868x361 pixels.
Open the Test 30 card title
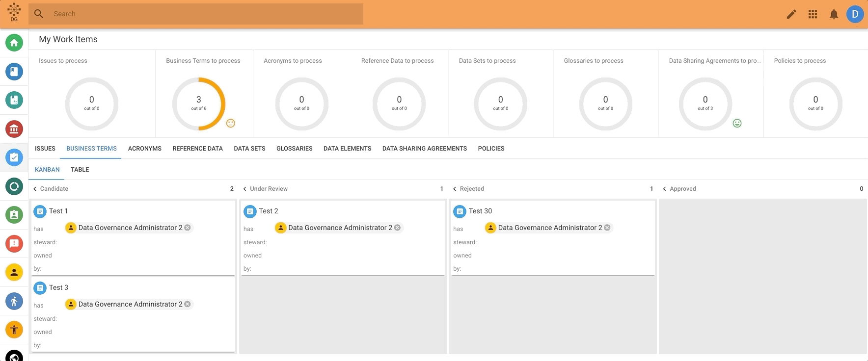[480, 211]
